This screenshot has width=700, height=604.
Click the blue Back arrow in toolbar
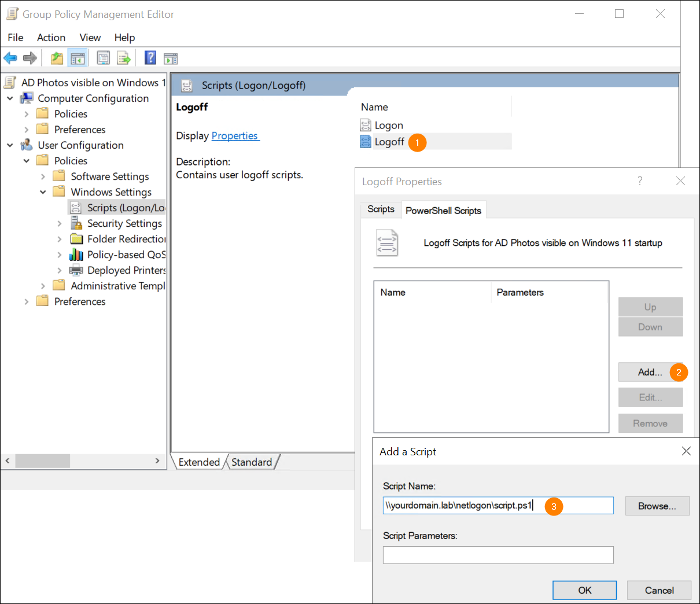pos(10,58)
